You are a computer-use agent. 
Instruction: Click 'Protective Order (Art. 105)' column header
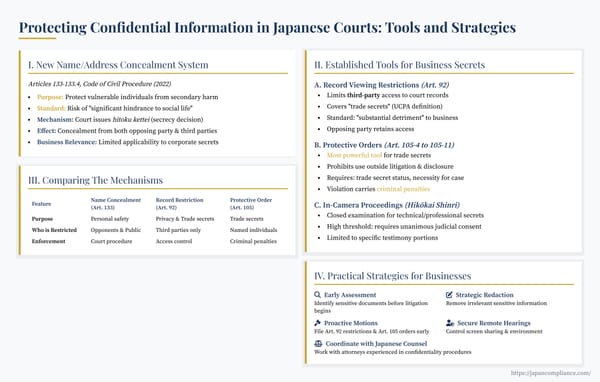pos(251,204)
